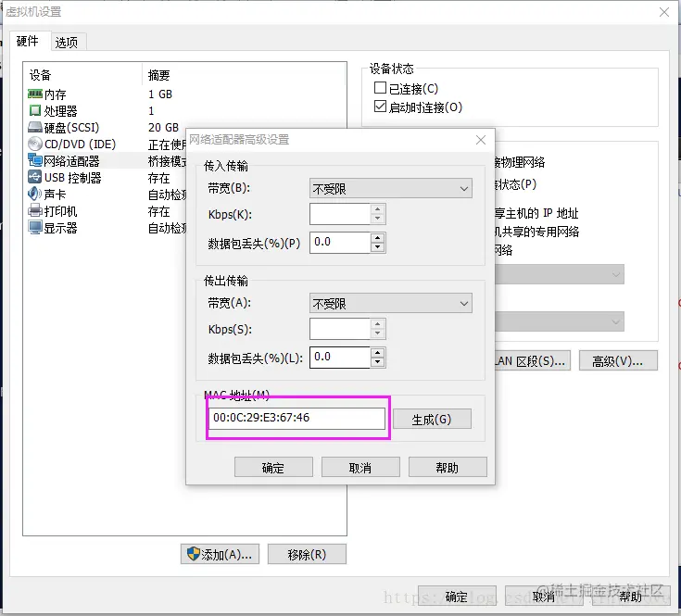The height and width of the screenshot is (616, 681).
Task: Click 取消 at the bottom of VM settings
Action: pyautogui.click(x=544, y=597)
